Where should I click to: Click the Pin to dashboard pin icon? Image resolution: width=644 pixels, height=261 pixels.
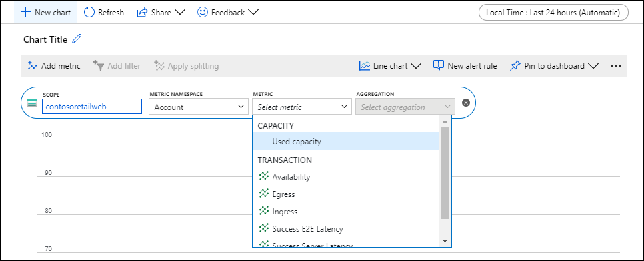coord(515,66)
